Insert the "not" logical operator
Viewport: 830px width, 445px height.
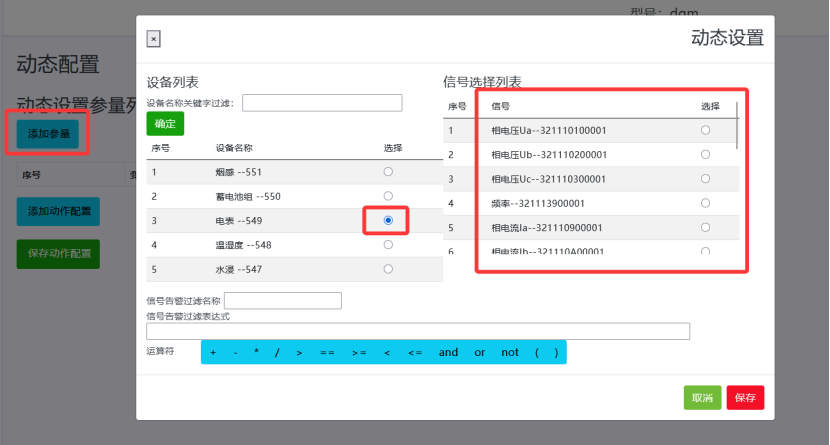point(510,352)
